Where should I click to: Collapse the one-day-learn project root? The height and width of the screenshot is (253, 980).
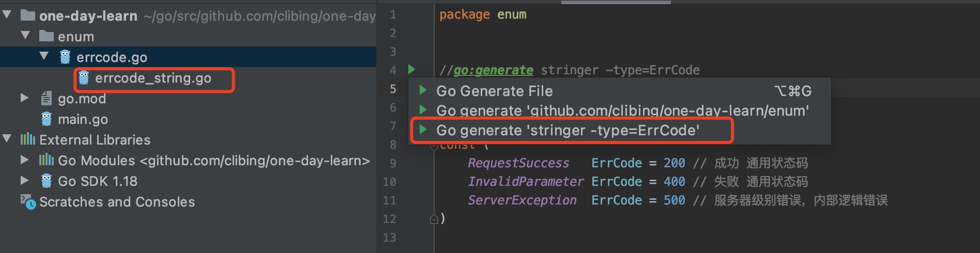[7, 15]
